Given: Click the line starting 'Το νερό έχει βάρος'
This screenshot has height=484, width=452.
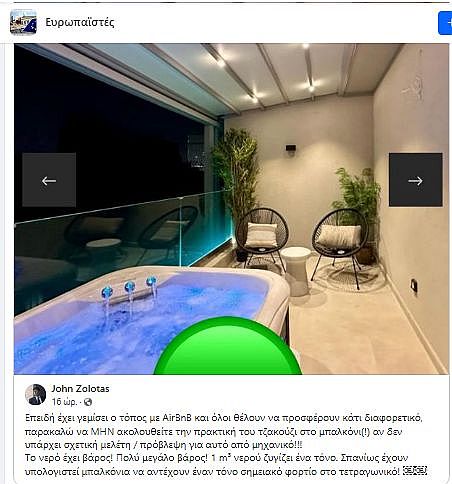Looking at the screenshot, I should click(x=216, y=458).
